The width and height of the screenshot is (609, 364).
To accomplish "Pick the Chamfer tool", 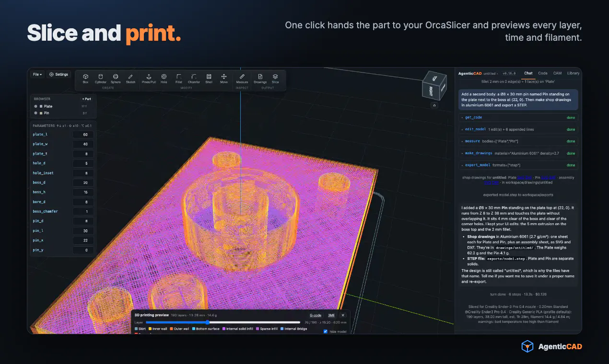I will point(194,79).
